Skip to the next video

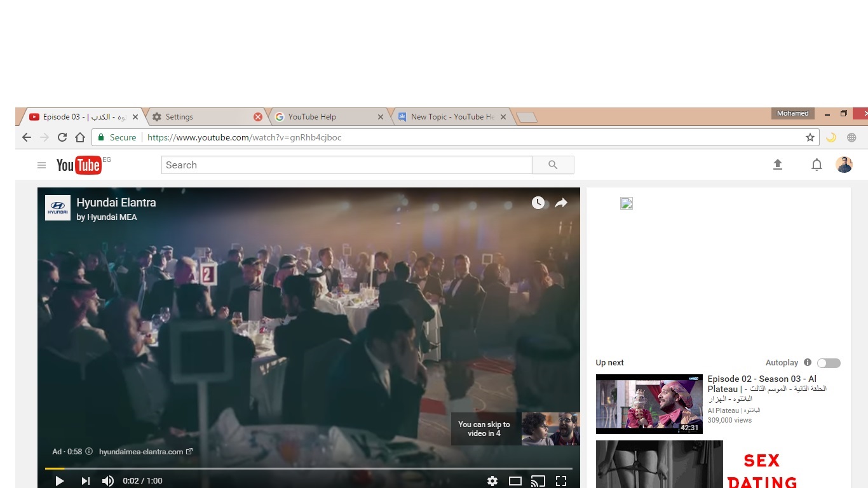tap(85, 481)
